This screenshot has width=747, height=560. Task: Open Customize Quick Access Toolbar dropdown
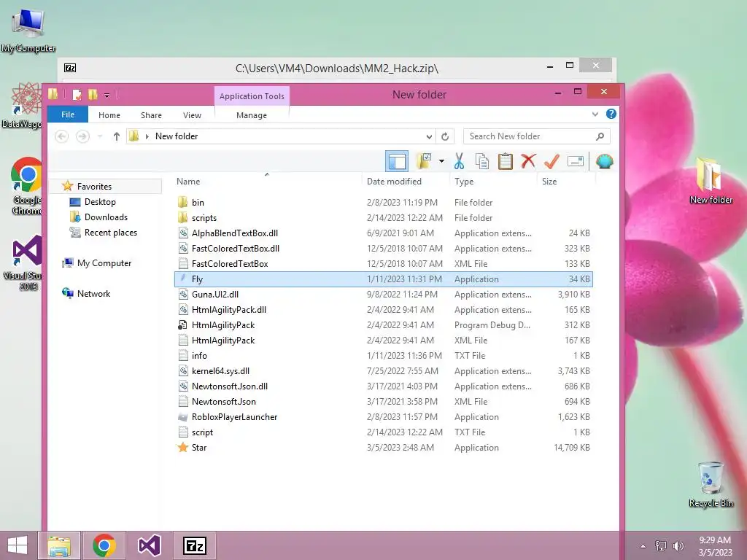tap(107, 96)
